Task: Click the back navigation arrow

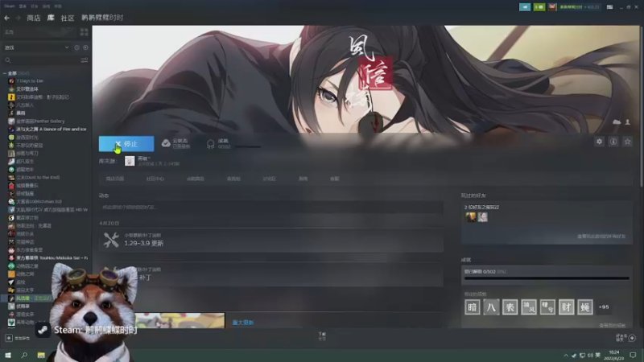Action: (6, 18)
